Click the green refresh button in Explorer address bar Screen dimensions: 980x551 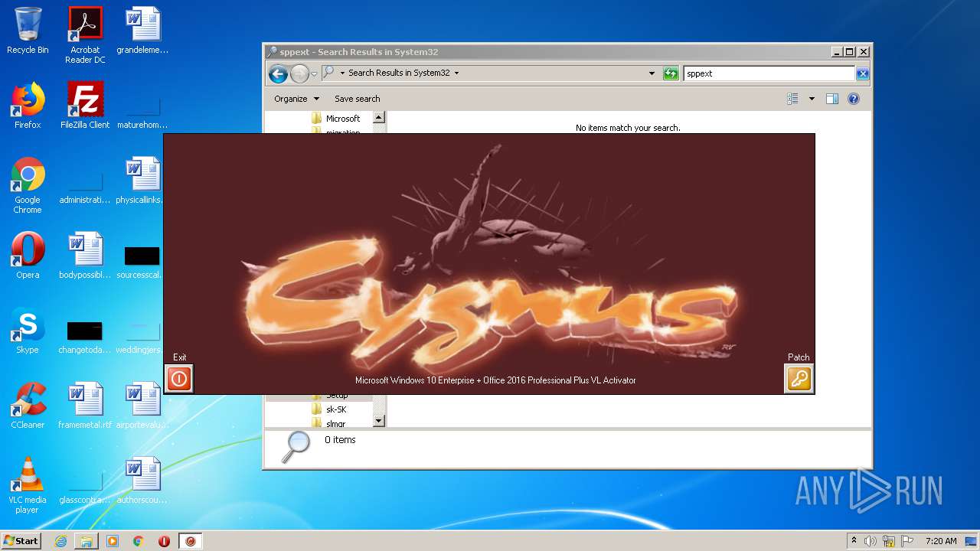pyautogui.click(x=671, y=73)
